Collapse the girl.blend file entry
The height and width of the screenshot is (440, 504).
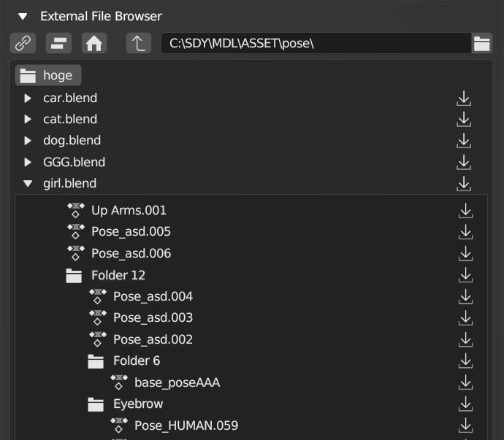pyautogui.click(x=28, y=184)
